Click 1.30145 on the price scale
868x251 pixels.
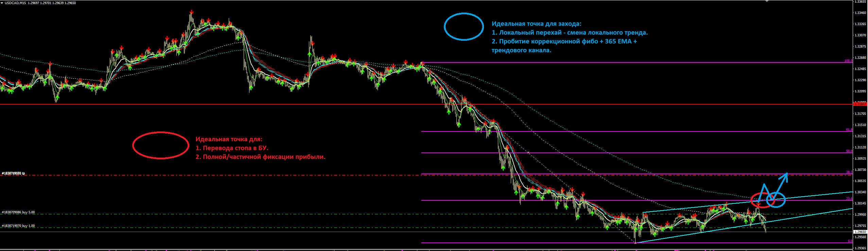pos(860,203)
